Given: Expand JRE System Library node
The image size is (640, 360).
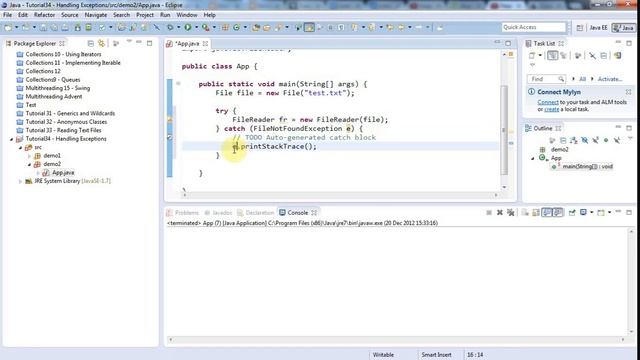Looking at the screenshot, I should point(20,181).
